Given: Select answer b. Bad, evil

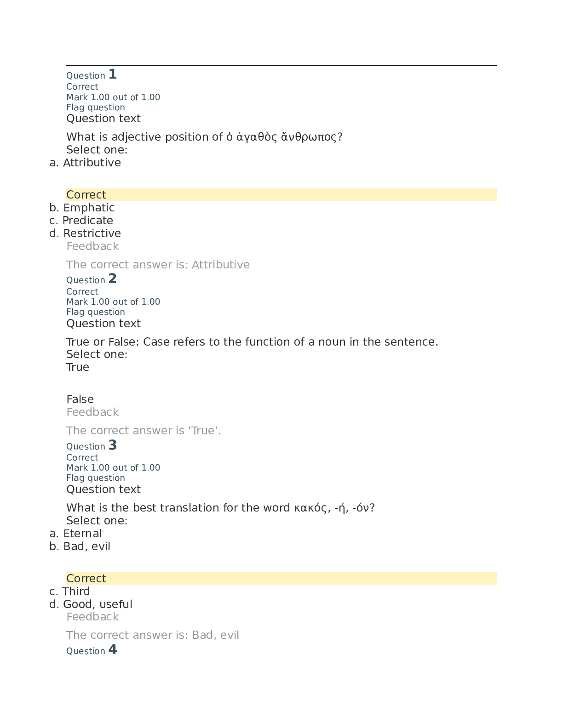Looking at the screenshot, I should click(x=80, y=546).
